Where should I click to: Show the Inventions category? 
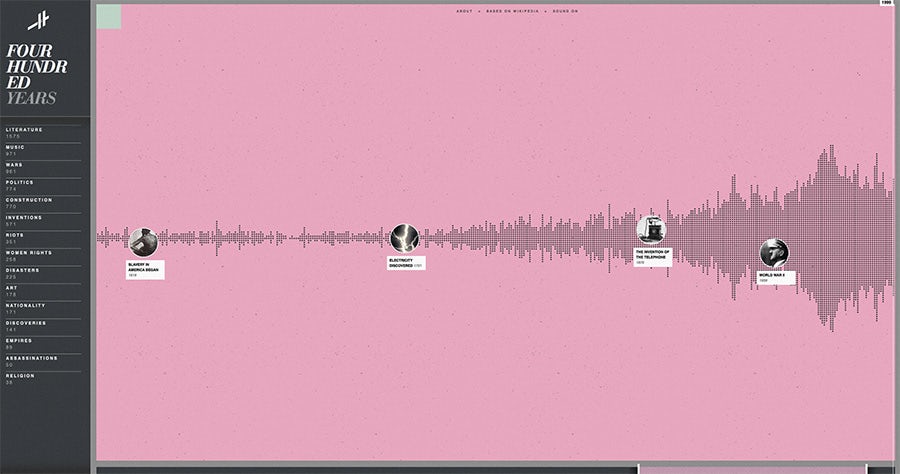[x=24, y=218]
